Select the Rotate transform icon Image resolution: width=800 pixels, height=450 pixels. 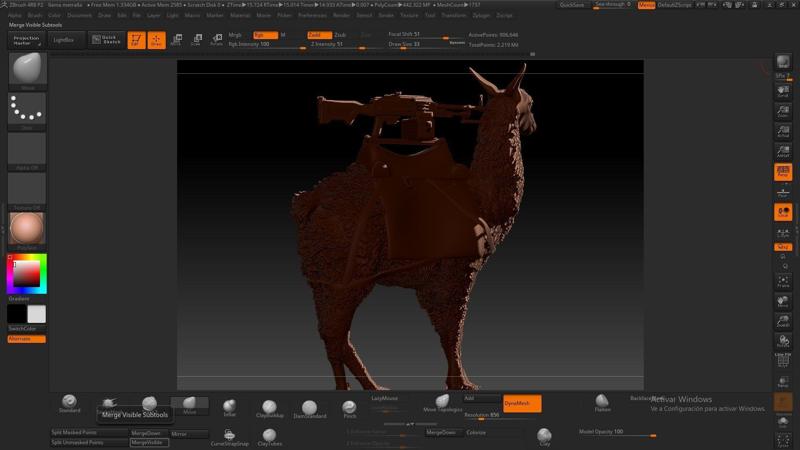pos(217,40)
